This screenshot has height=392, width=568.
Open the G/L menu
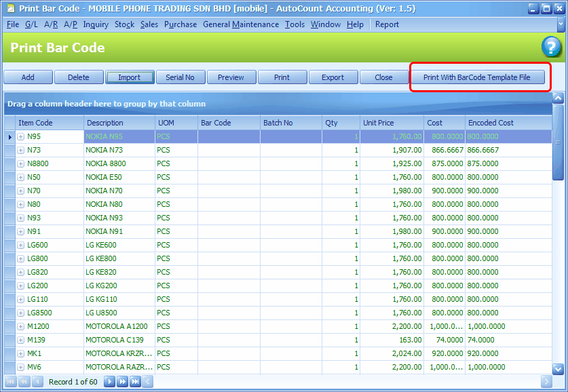pos(31,24)
